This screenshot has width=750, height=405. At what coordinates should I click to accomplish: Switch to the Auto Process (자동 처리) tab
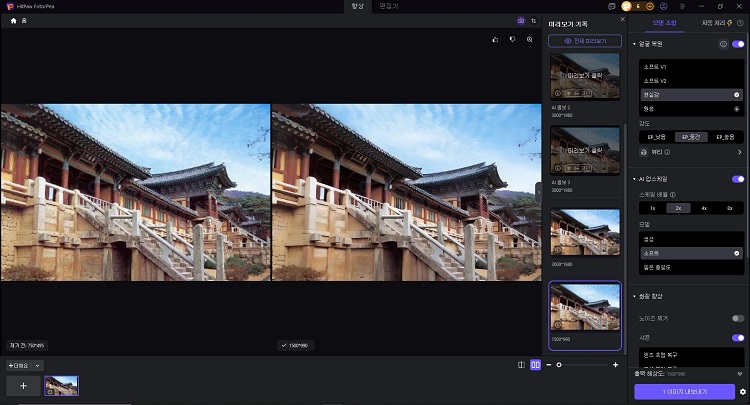tap(717, 23)
